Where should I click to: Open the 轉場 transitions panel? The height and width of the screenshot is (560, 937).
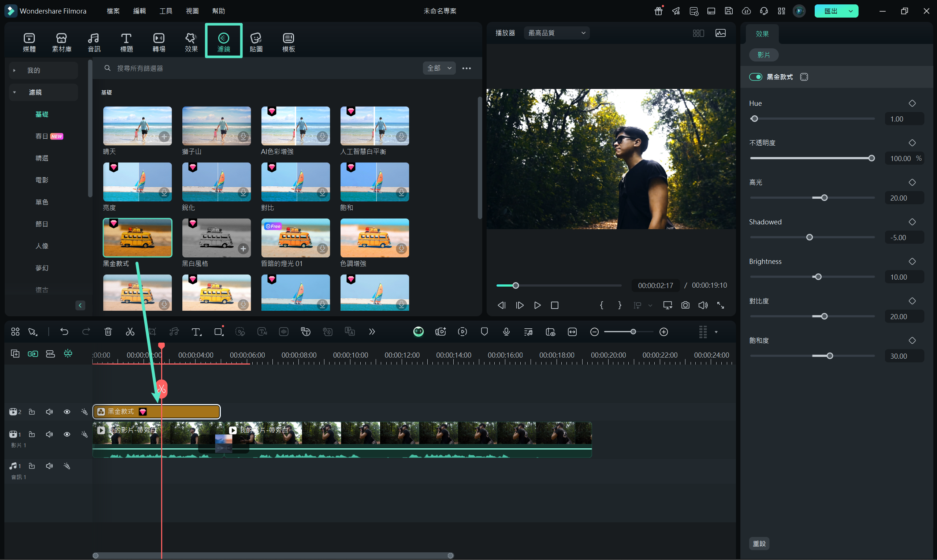click(x=159, y=42)
